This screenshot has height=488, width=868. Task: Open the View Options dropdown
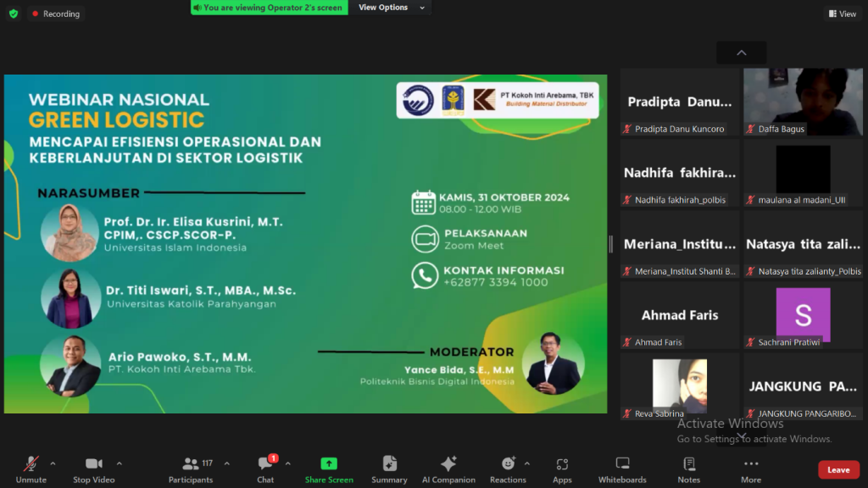coord(387,8)
